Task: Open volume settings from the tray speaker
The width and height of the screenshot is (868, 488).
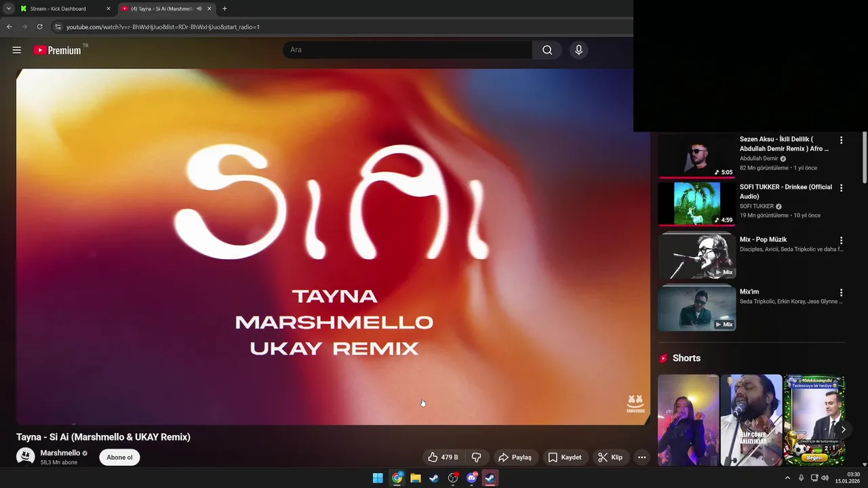Action: point(825,478)
